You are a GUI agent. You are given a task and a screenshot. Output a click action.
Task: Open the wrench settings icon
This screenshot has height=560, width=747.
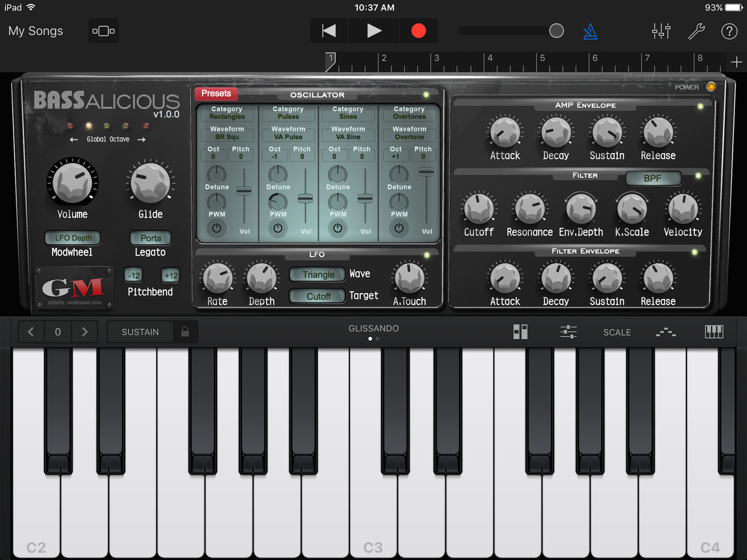pos(696,31)
